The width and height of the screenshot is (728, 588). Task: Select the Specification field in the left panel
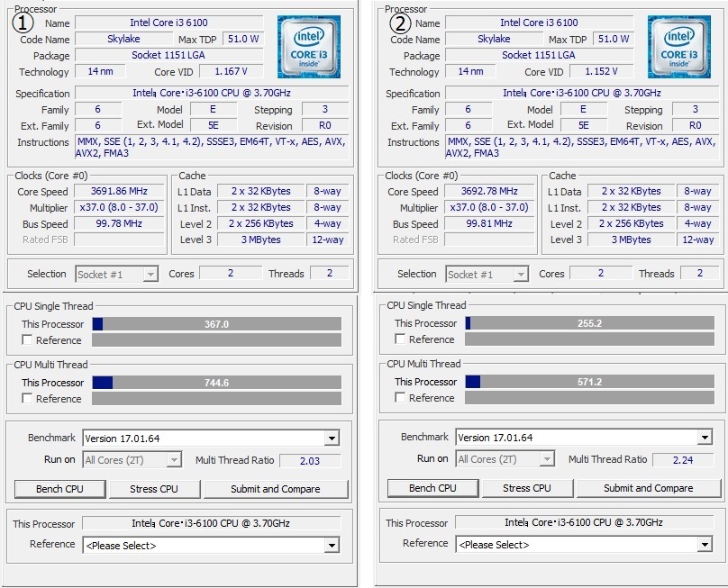pos(212,93)
